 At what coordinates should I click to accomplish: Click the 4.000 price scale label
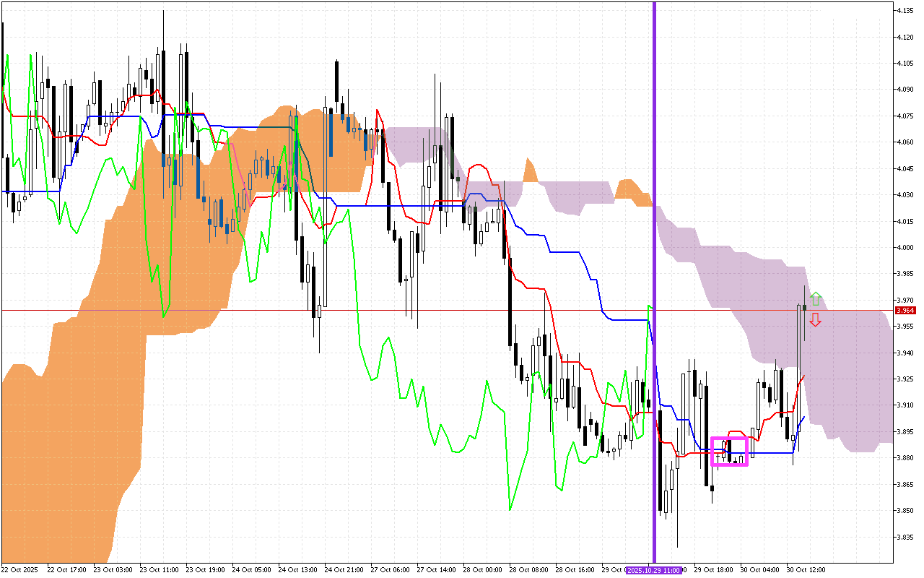(x=906, y=248)
